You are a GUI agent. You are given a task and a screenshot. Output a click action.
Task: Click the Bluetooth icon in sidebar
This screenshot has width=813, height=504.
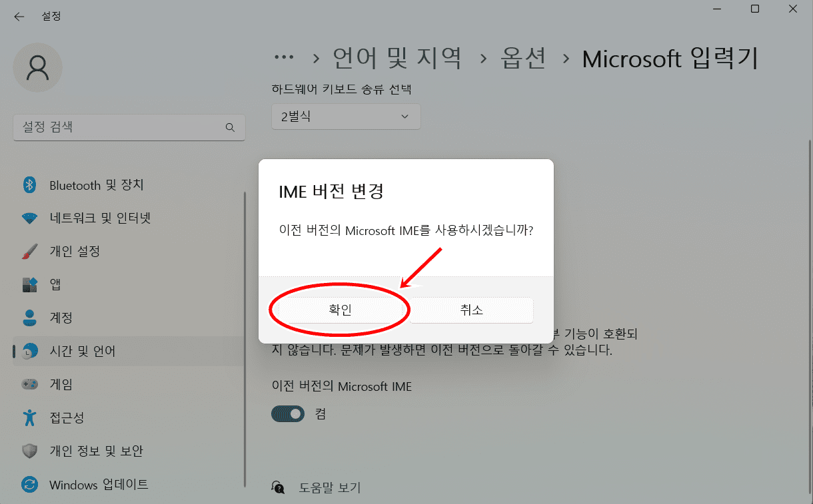point(29,185)
